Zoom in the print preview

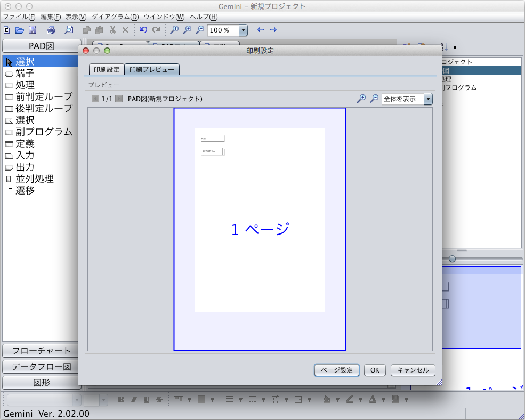(x=361, y=99)
